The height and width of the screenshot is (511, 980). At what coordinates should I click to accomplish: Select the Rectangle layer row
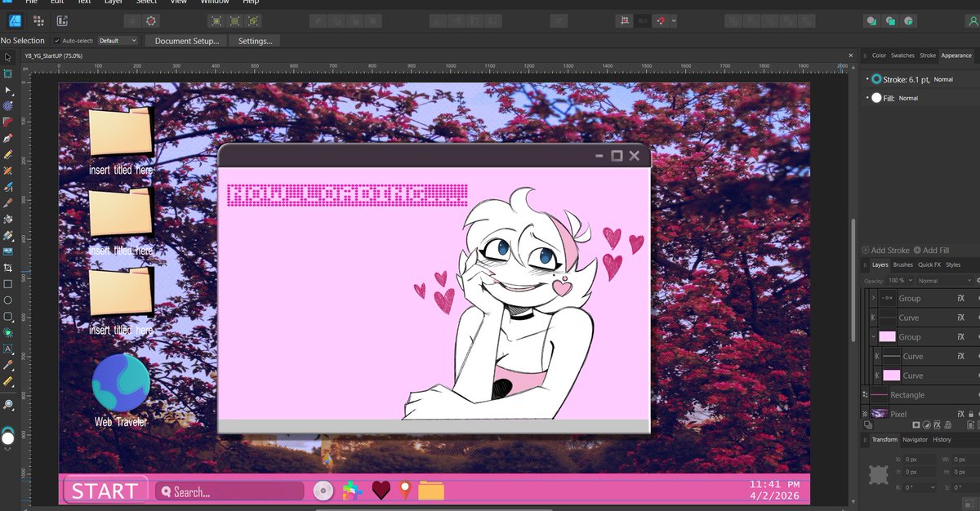click(920, 394)
